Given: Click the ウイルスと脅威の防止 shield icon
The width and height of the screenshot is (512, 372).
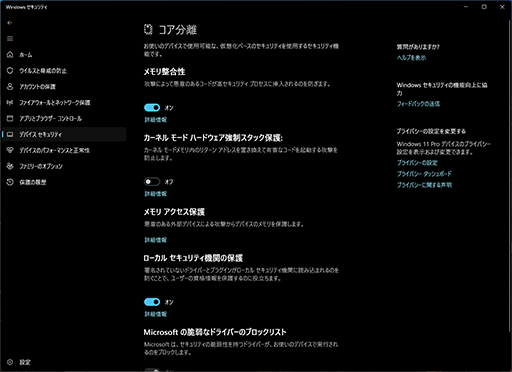Looking at the screenshot, I should [10, 70].
